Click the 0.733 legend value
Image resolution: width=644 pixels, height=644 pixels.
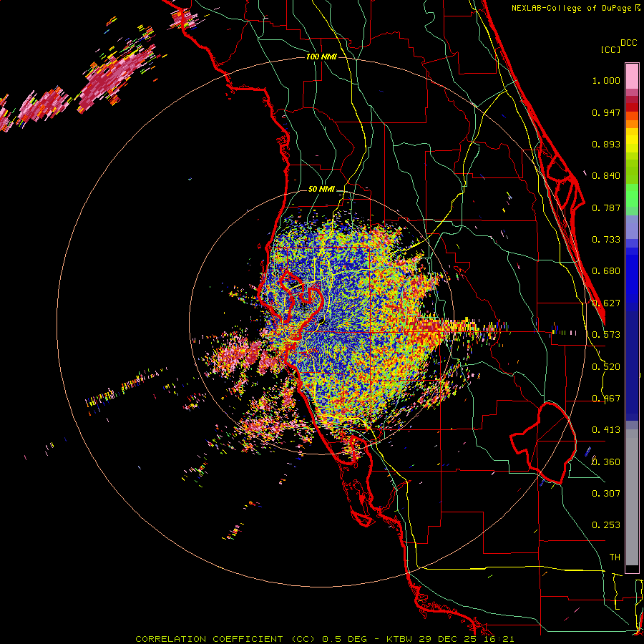coord(606,240)
